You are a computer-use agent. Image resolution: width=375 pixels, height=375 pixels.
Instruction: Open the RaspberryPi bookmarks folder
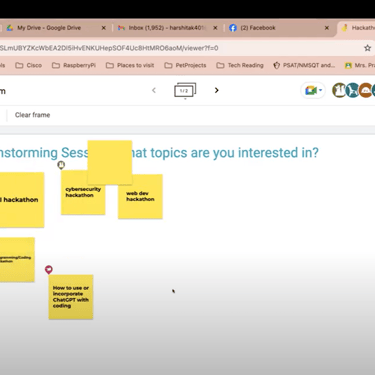tap(74, 65)
